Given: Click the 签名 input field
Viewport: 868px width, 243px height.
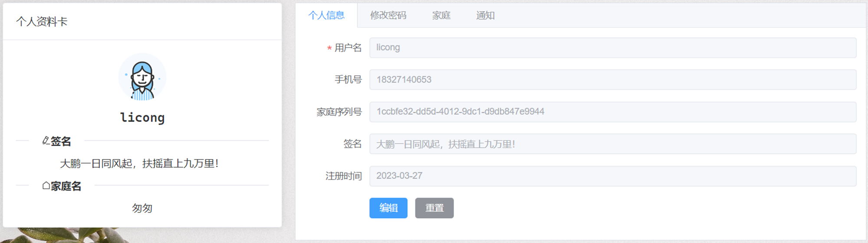Looking at the screenshot, I should 613,144.
